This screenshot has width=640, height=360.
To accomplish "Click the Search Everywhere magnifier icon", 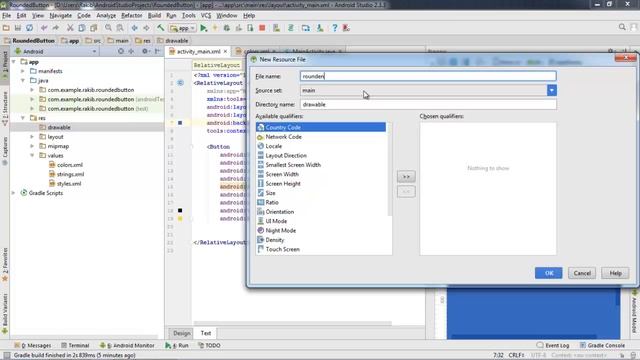I will tap(622, 27).
